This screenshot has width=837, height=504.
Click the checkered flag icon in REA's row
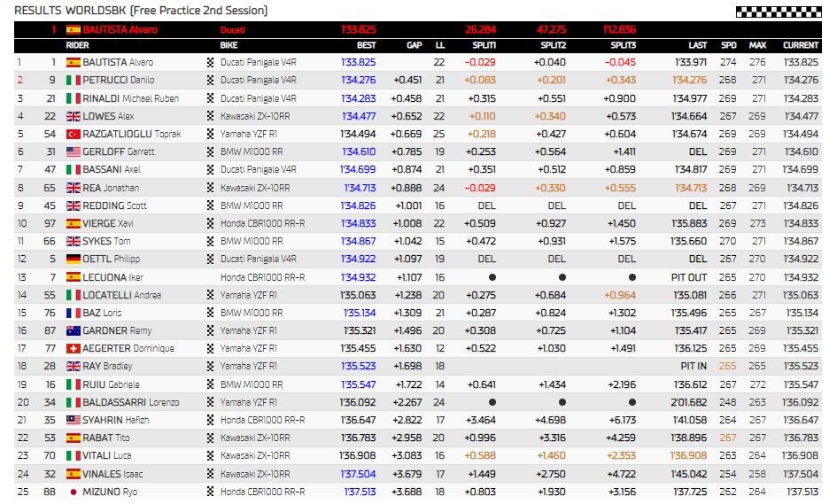[210, 188]
